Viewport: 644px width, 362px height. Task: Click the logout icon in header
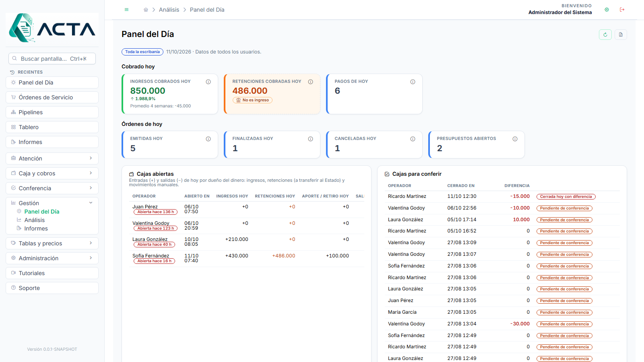622,10
